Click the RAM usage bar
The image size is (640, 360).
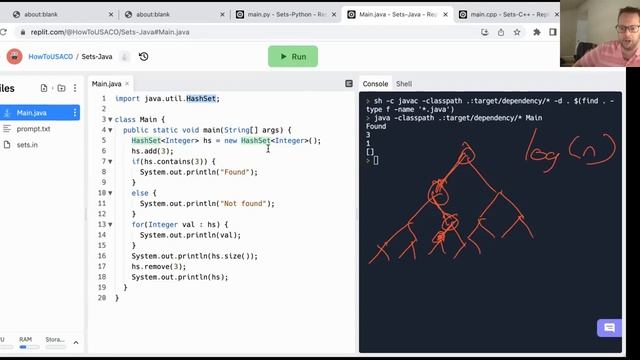(29, 347)
